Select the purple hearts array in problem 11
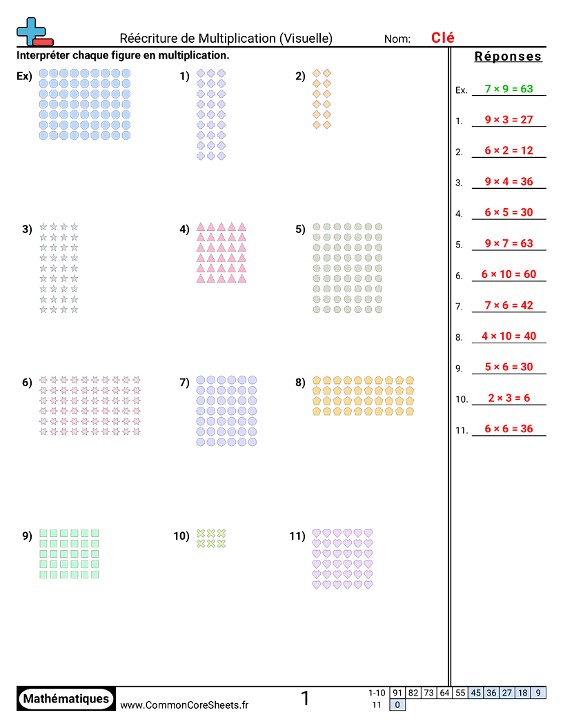 [342, 559]
